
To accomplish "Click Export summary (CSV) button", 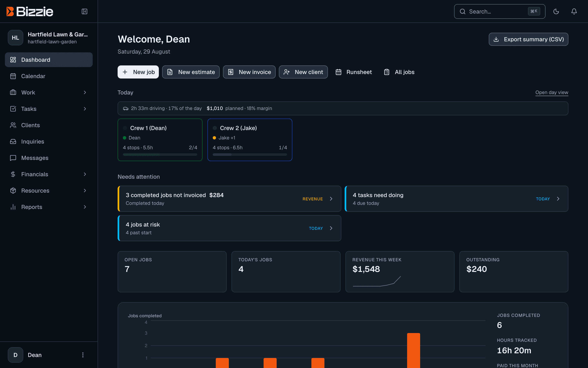I will click(528, 39).
